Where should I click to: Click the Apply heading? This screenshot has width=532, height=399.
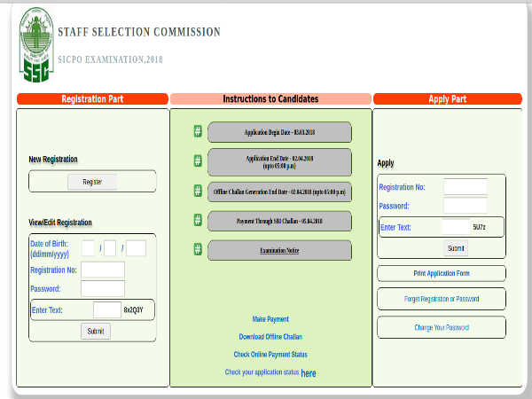[386, 163]
